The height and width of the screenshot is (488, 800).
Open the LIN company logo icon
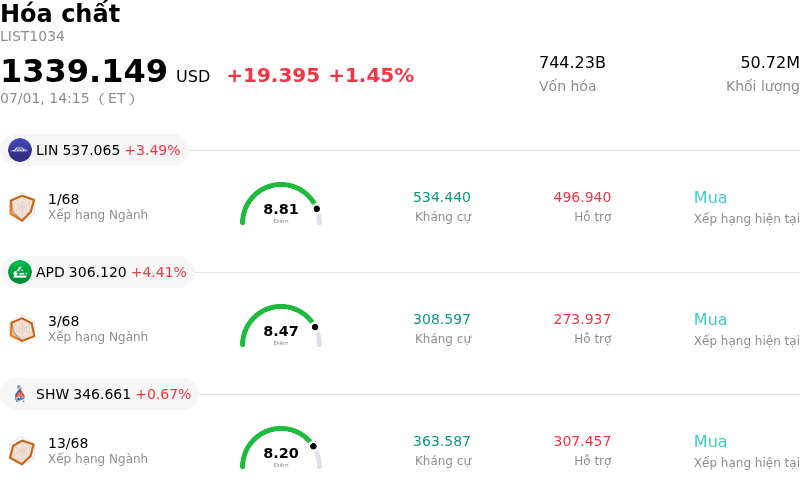20,150
